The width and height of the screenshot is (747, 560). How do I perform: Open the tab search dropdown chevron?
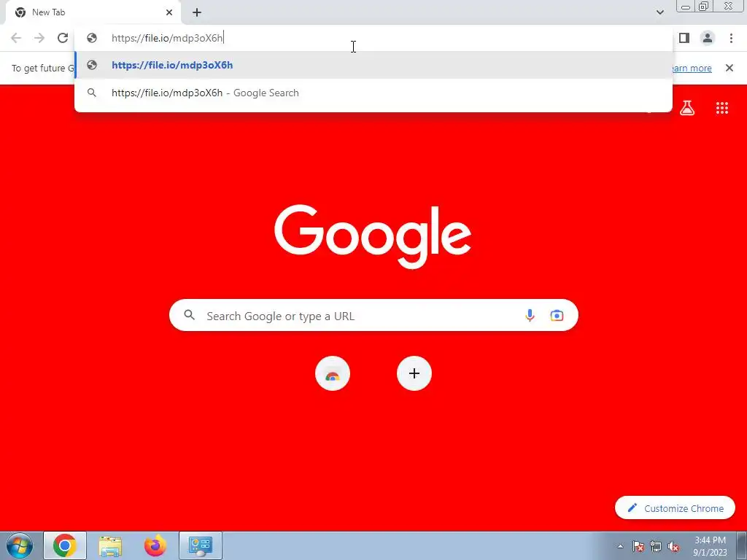[x=659, y=12]
